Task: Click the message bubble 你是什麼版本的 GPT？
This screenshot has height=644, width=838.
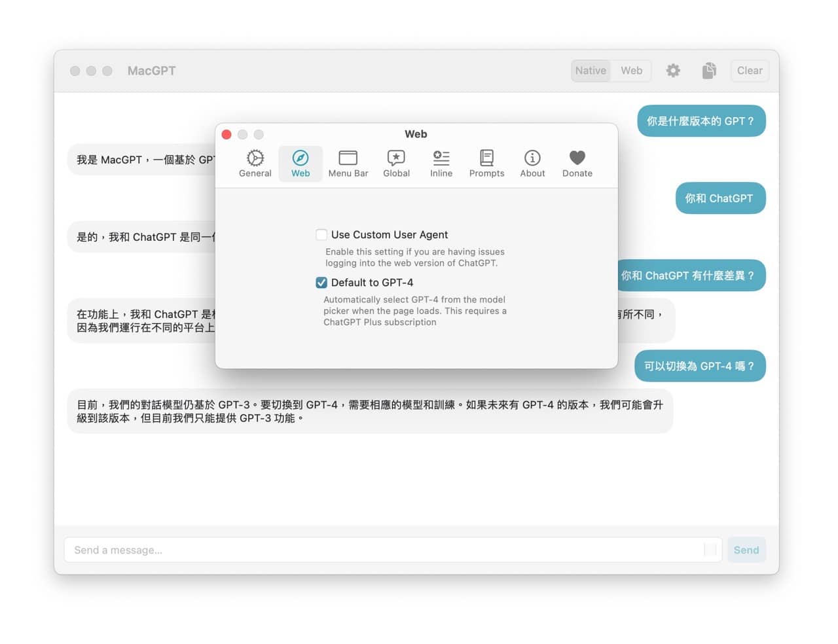Action: coord(701,121)
